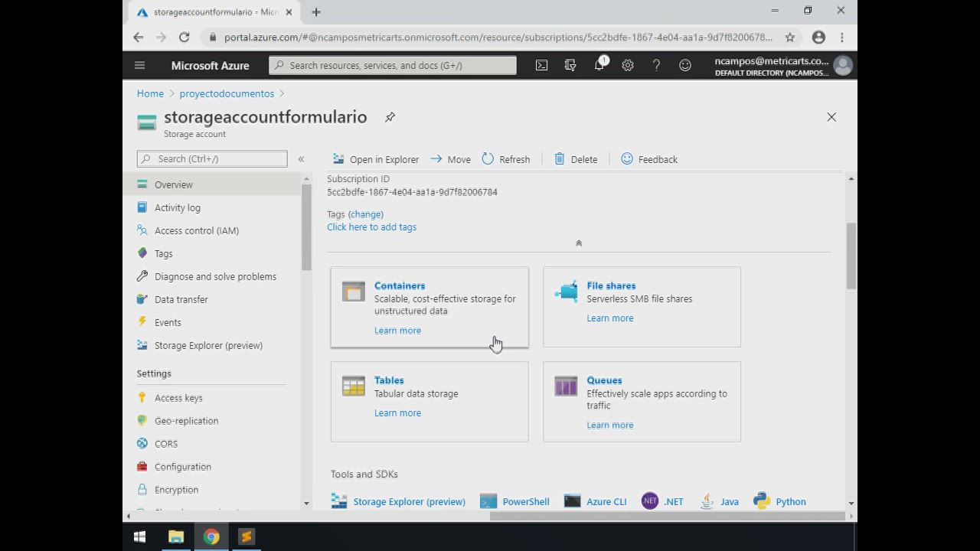Click the Access control people icon
This screenshot has width=980, height=551.
(142, 230)
